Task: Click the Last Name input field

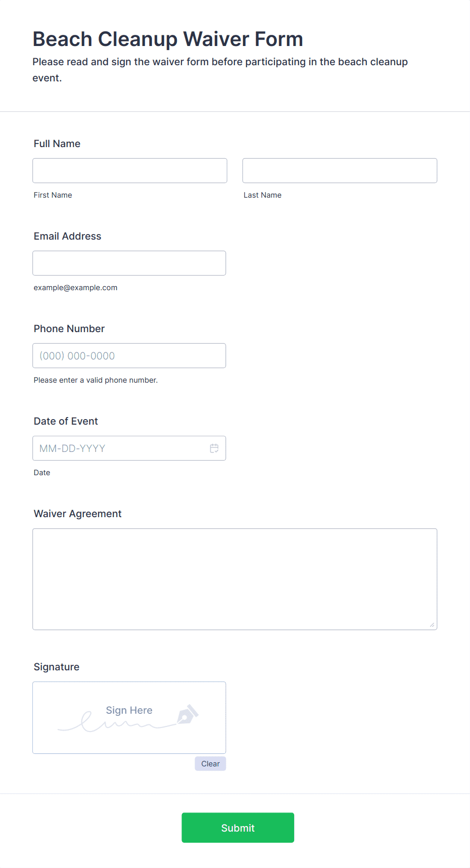Action: pyautogui.click(x=340, y=170)
